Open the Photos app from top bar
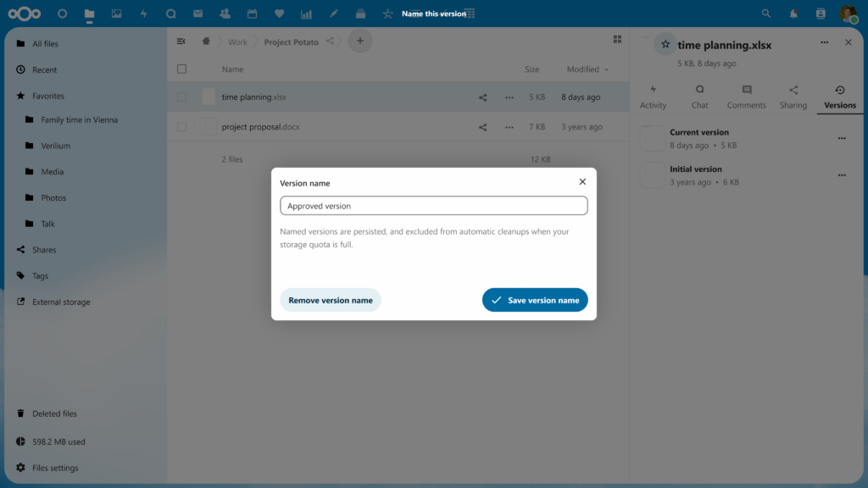This screenshot has width=868, height=488. 116,13
